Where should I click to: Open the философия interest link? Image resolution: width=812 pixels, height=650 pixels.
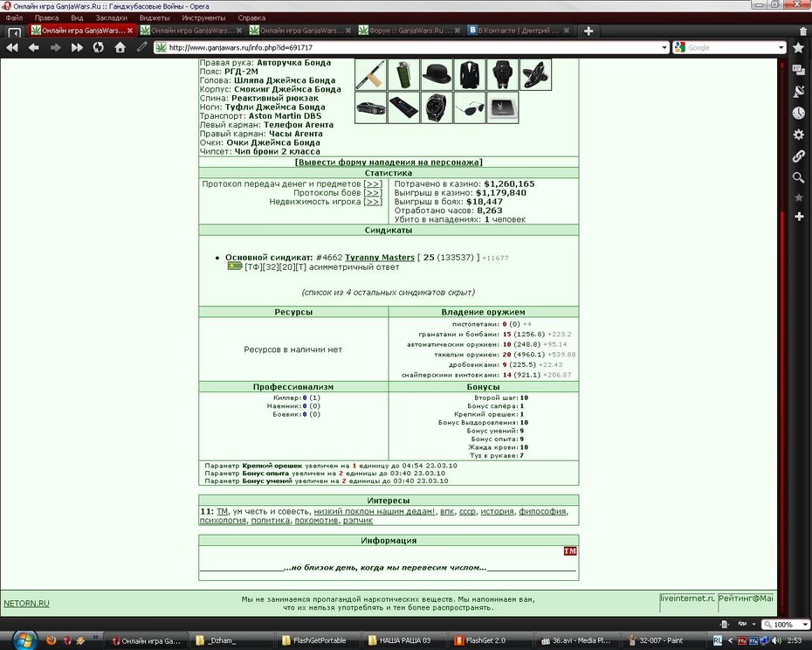pyautogui.click(x=542, y=512)
